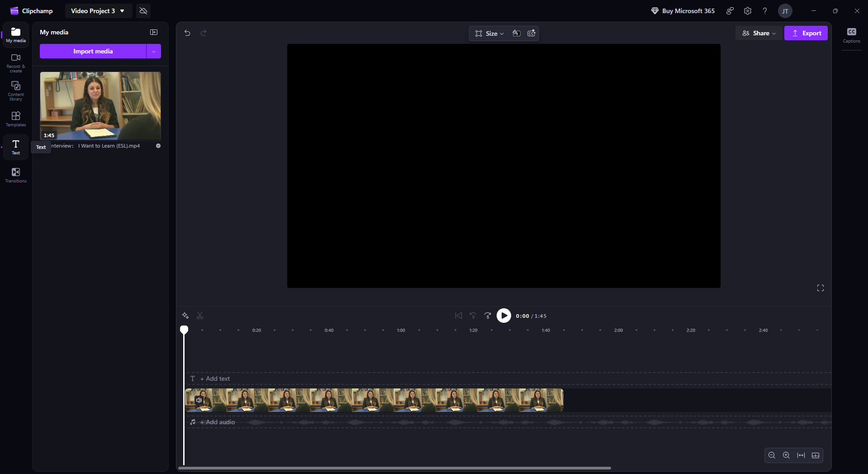Viewport: 868px width, 474px height.
Task: Switch to the Text tab
Action: click(x=16, y=147)
